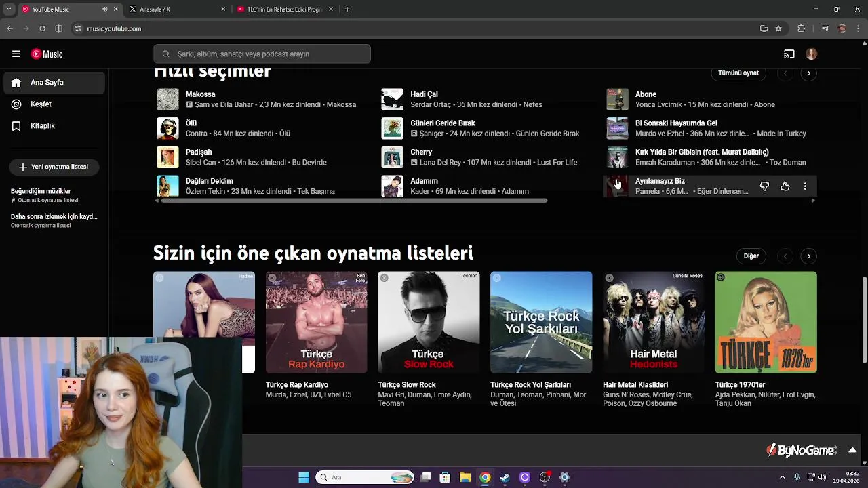Select the song title Dağları Deldim
868x488 pixels.
pos(210,181)
